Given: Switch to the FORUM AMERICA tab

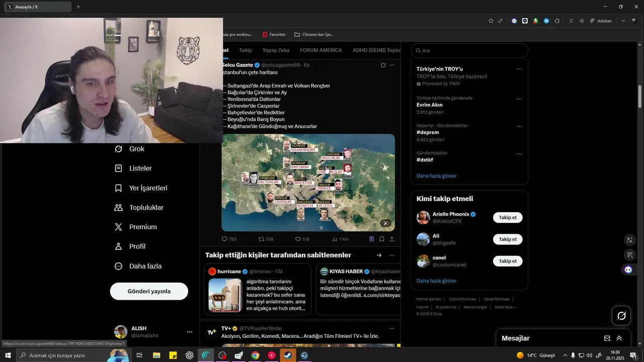Looking at the screenshot, I should 321,50.
